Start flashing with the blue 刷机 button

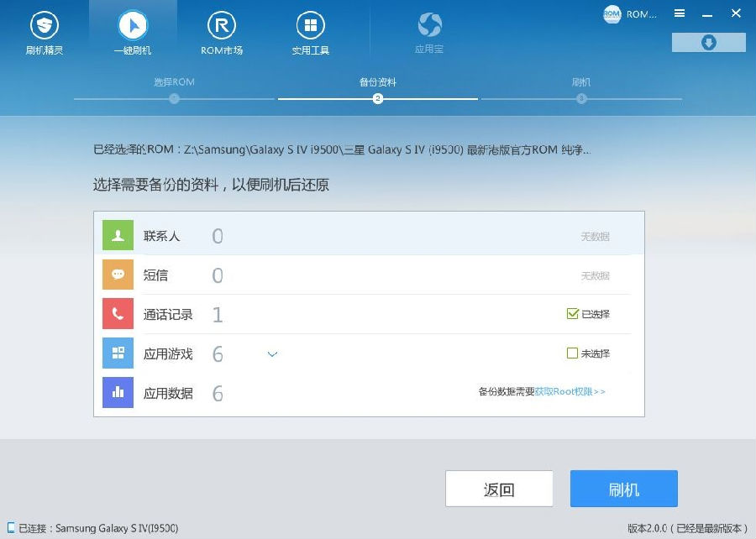click(624, 489)
